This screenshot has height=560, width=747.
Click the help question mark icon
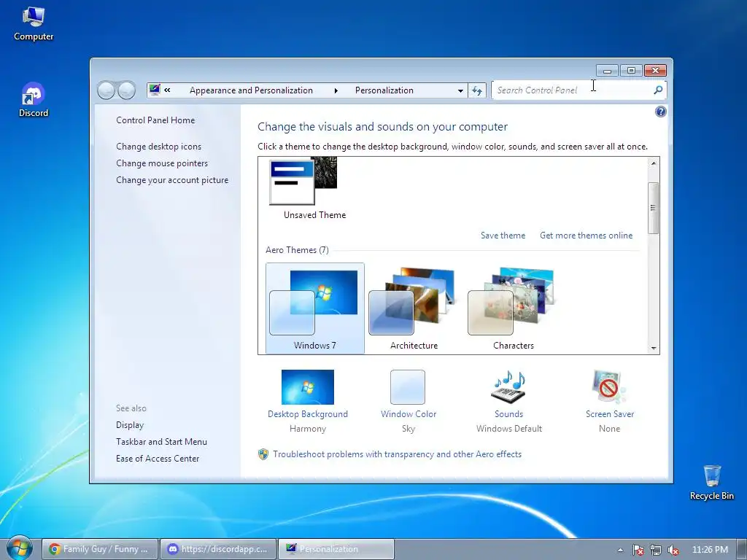click(x=661, y=112)
